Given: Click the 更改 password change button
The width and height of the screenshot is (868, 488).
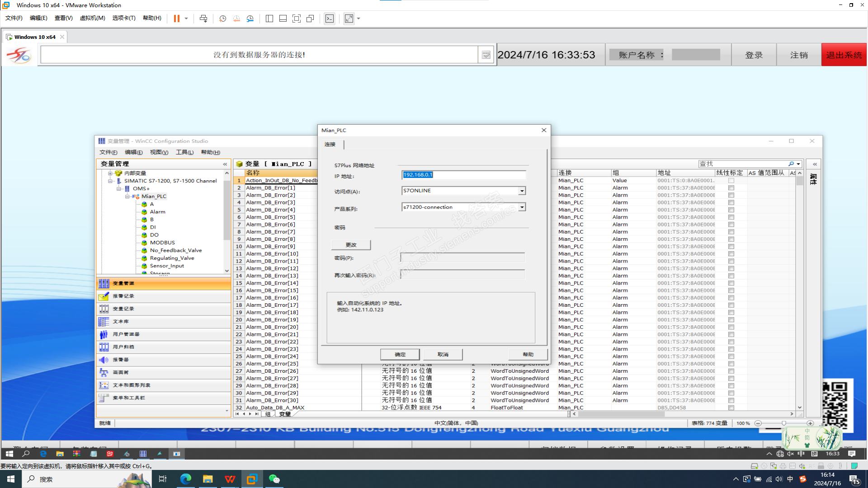Looking at the screenshot, I should click(351, 245).
